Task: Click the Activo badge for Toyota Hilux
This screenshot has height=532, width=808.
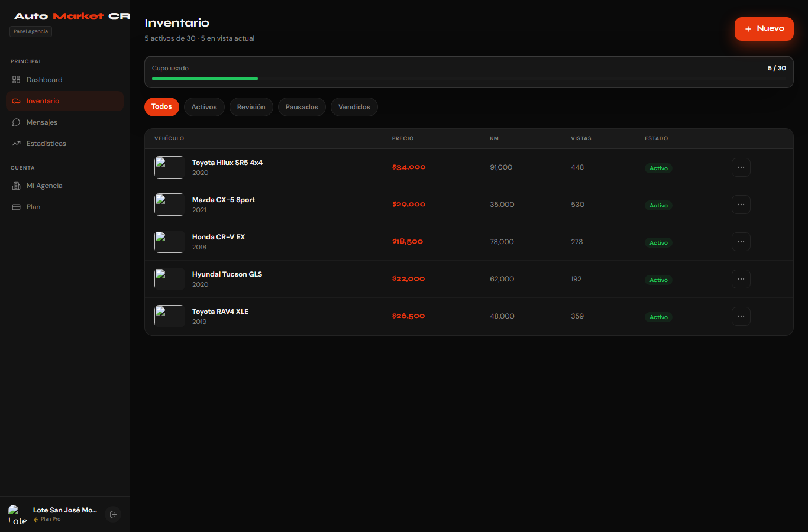Action: [x=658, y=168]
